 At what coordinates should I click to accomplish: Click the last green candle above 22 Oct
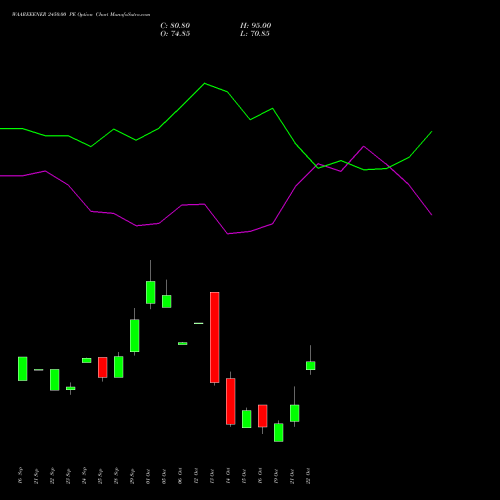click(311, 366)
